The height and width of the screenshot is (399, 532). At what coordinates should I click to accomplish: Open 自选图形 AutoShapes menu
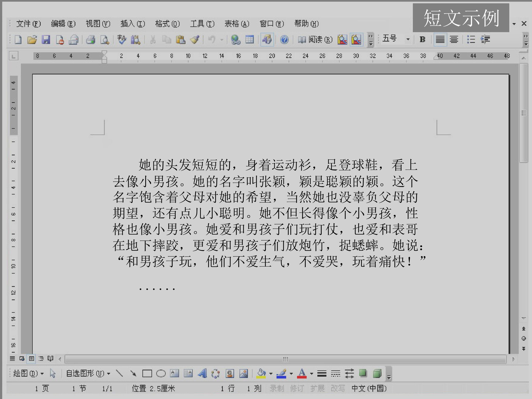click(88, 373)
